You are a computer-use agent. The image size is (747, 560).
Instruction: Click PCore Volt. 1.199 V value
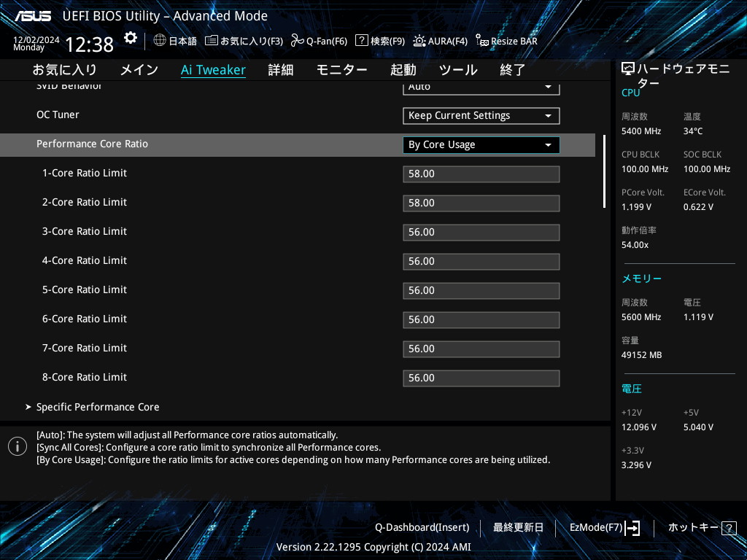636,207
